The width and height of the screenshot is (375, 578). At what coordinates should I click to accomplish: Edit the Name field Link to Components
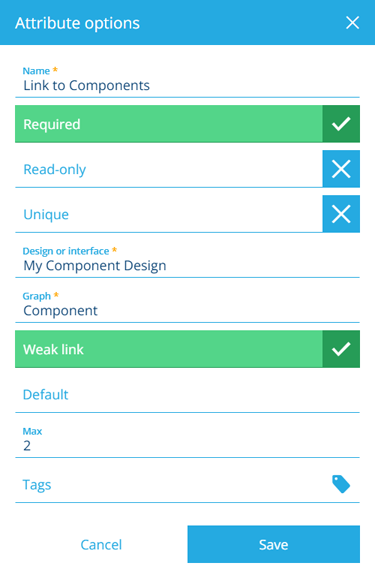187,80
